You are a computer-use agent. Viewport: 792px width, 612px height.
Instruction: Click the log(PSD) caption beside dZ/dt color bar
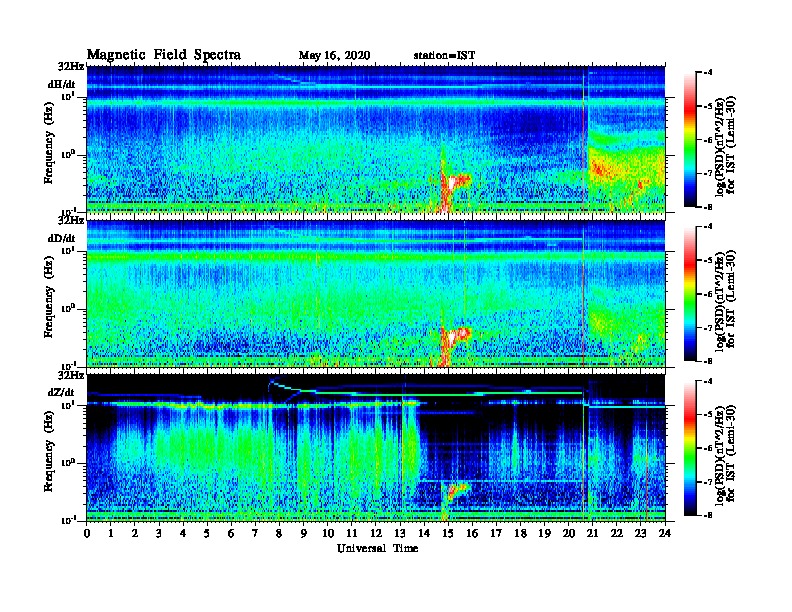tap(725, 453)
